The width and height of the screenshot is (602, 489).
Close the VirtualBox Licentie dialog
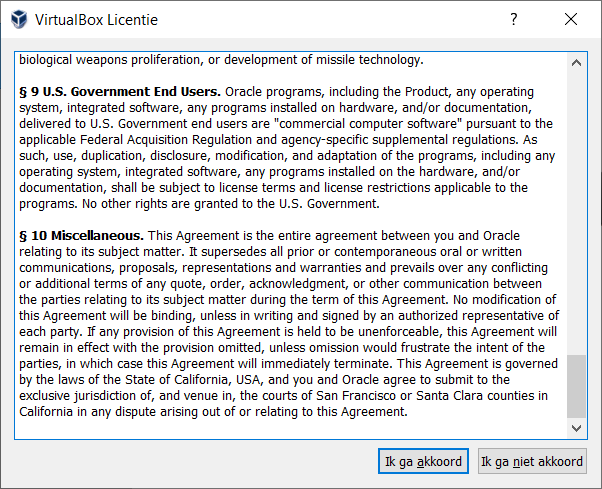pos(570,20)
